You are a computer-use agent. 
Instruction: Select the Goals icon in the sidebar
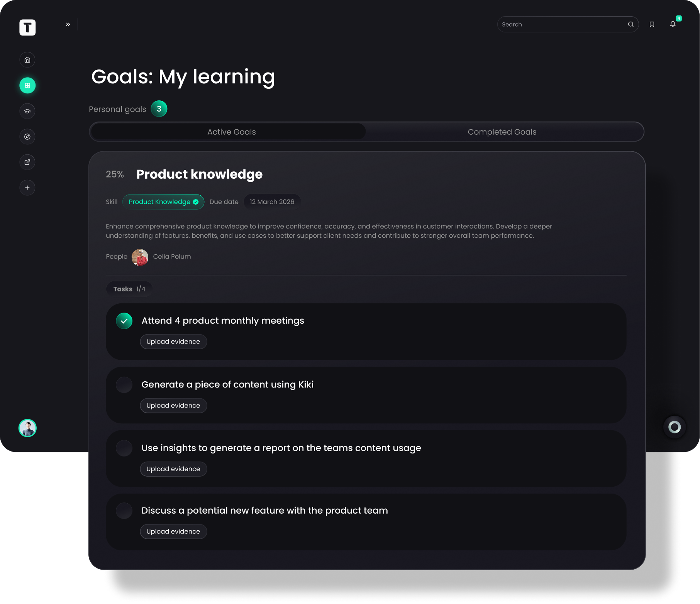click(27, 85)
